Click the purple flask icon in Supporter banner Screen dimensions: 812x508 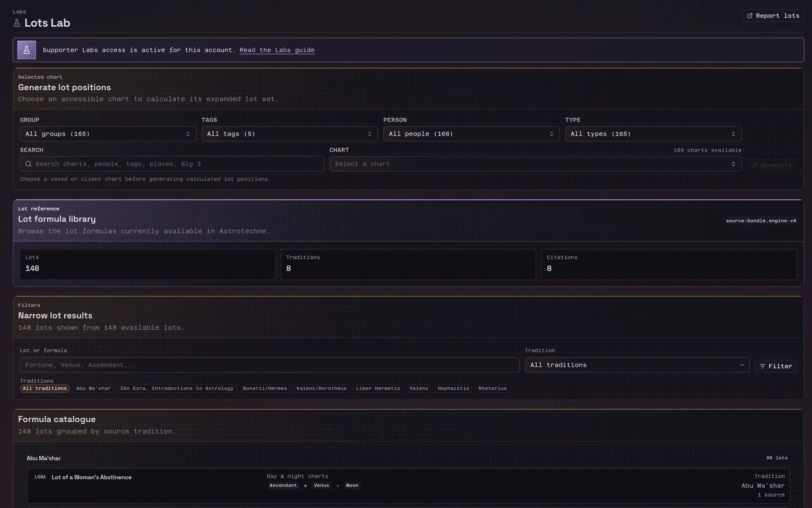click(27, 50)
